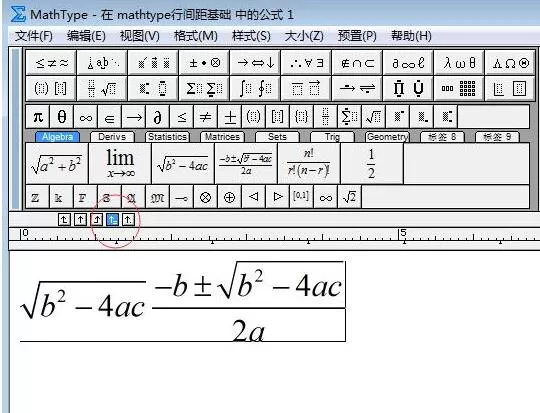Open the fraction and radical templates palette
The image size is (540, 413).
102,89
